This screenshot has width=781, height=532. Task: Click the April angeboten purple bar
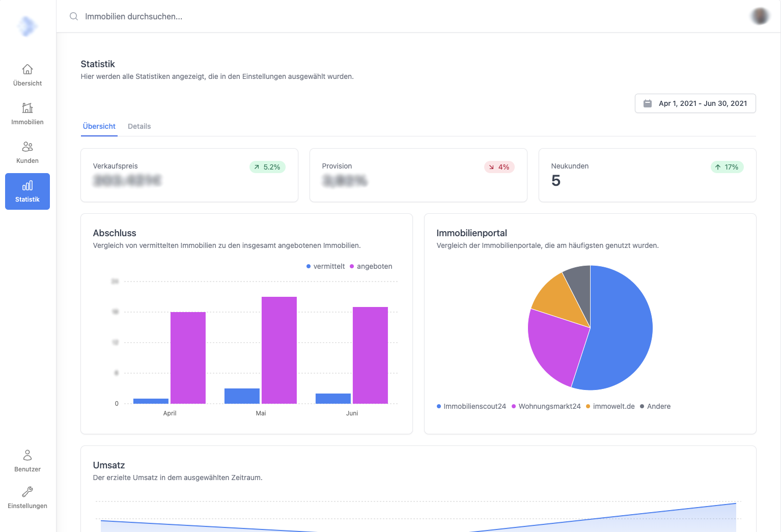(188, 358)
